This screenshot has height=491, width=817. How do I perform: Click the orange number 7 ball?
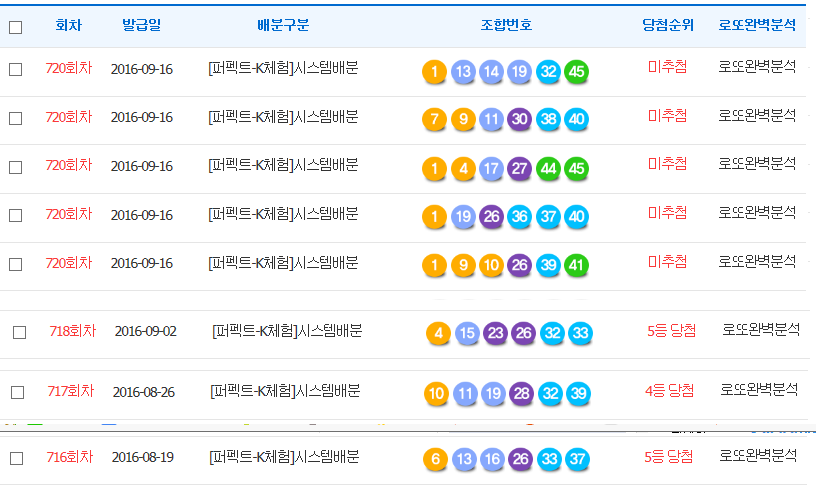pyautogui.click(x=434, y=120)
